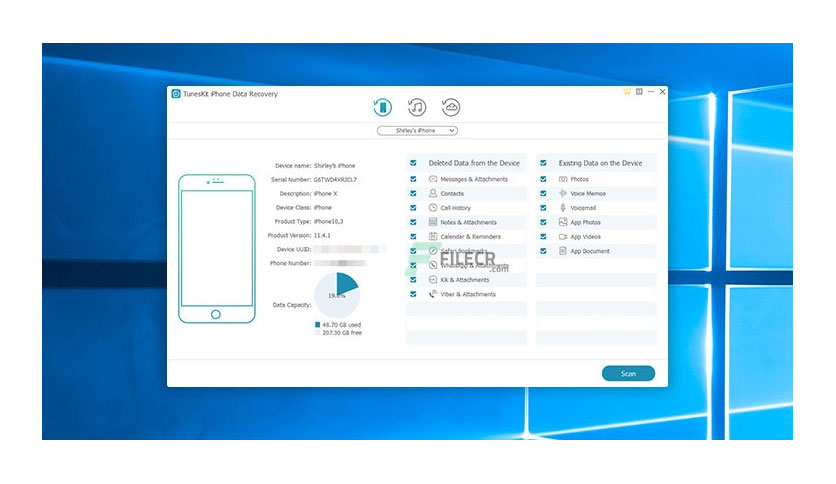
Task: Click the Voice Memos label
Action: click(x=588, y=193)
